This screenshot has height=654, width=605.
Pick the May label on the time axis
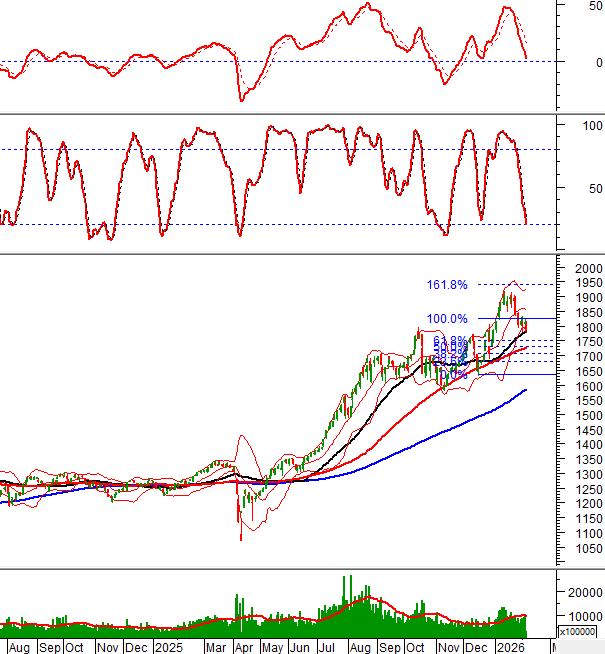(x=271, y=647)
